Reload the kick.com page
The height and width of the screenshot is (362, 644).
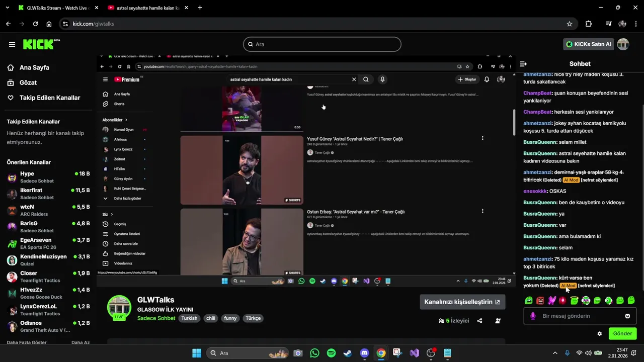(x=35, y=24)
